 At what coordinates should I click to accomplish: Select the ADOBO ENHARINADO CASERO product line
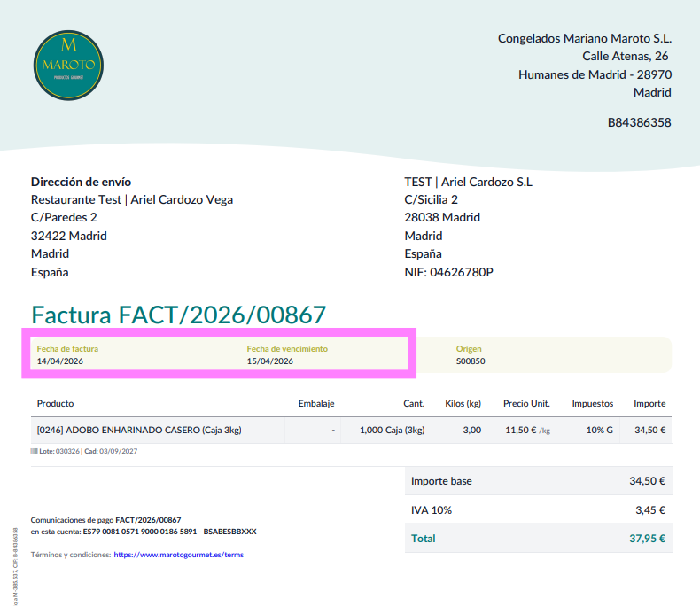[139, 430]
